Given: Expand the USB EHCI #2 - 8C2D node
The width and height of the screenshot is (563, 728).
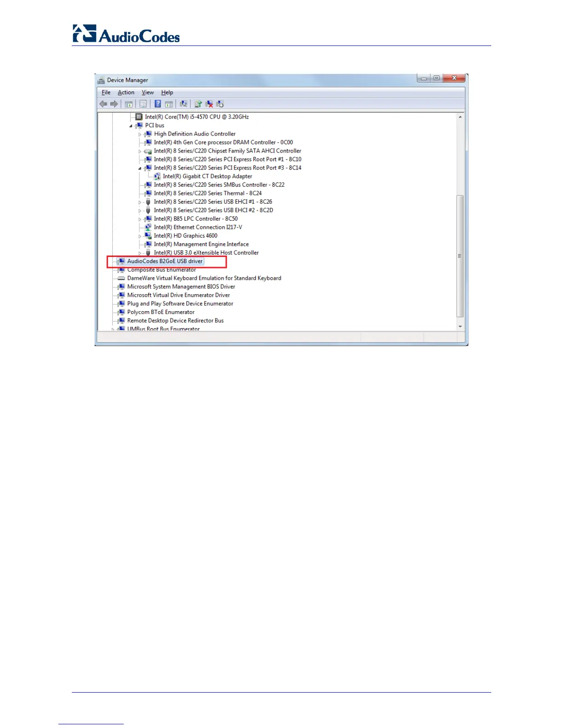Looking at the screenshot, I should pos(140,210).
